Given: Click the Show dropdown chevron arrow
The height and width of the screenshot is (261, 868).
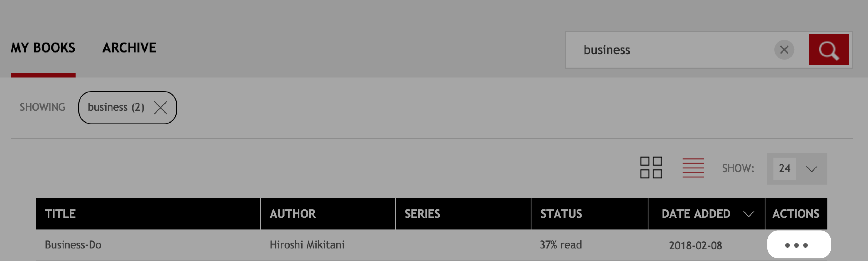Looking at the screenshot, I should coord(811,169).
